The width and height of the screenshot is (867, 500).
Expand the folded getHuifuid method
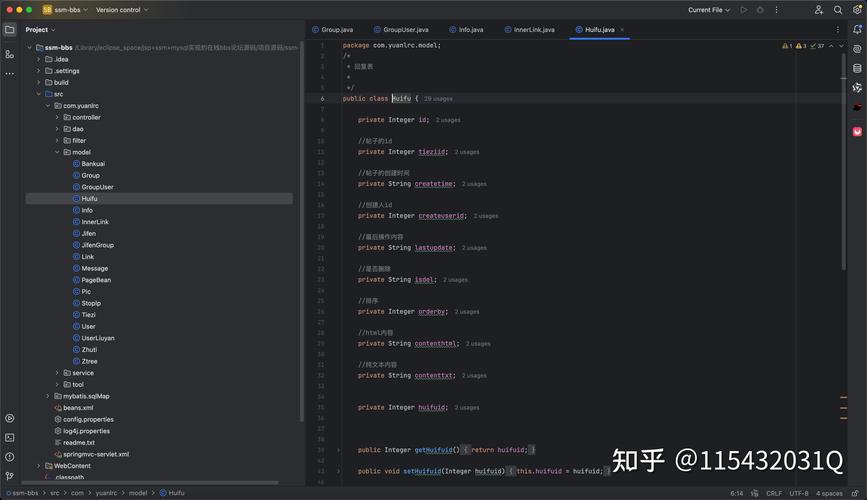click(x=338, y=450)
